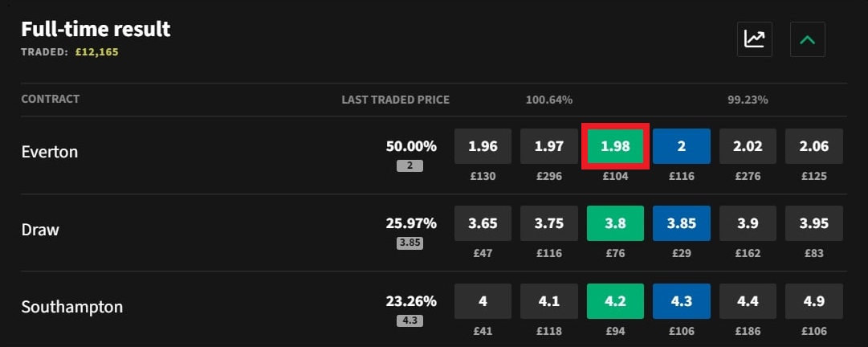Image resolution: width=868 pixels, height=347 pixels.
Task: Select Everton price 2.06
Action: click(x=814, y=147)
